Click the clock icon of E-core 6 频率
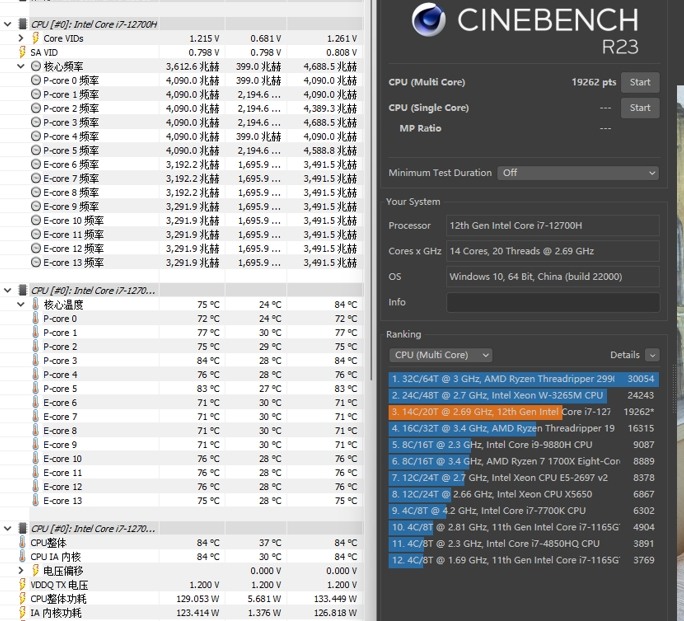The image size is (684, 621). coord(36,164)
